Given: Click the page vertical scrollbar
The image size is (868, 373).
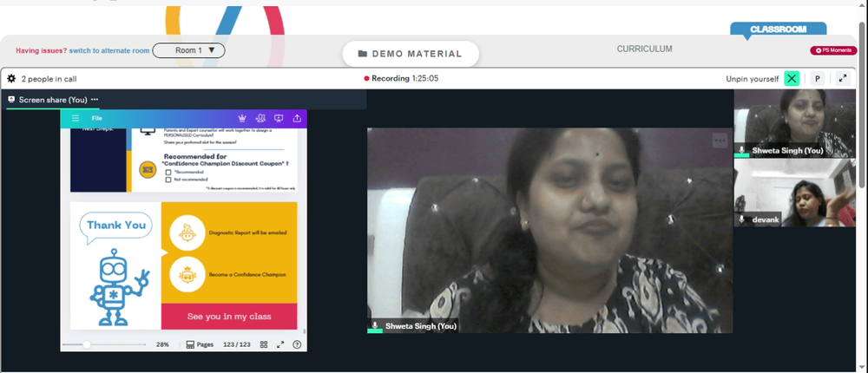Looking at the screenshot, I should click(861, 105).
